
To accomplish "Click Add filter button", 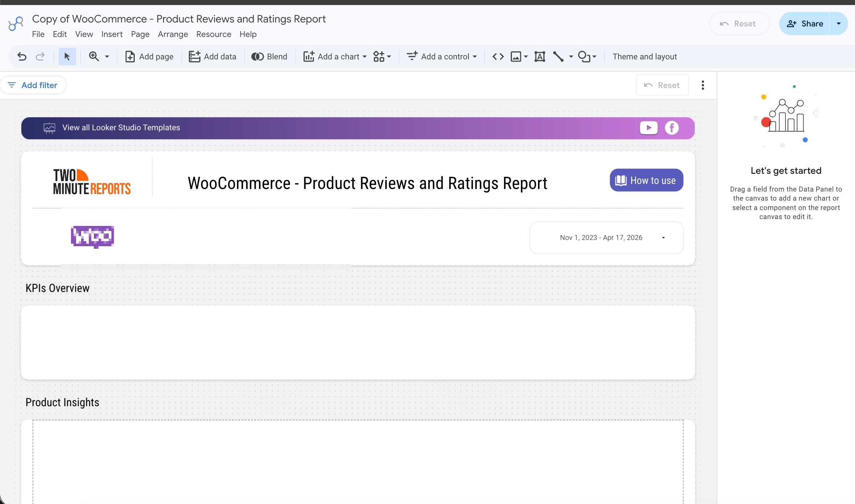I will pyautogui.click(x=33, y=85).
